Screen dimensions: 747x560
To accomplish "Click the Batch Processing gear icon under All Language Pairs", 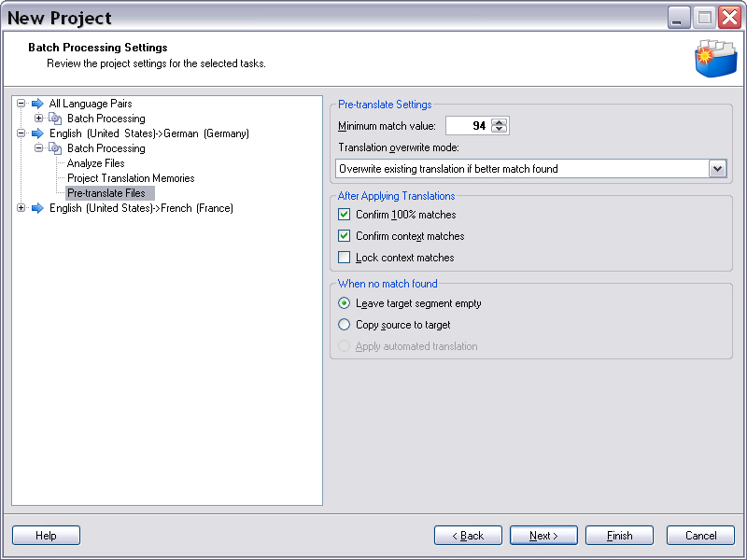I will tap(53, 119).
